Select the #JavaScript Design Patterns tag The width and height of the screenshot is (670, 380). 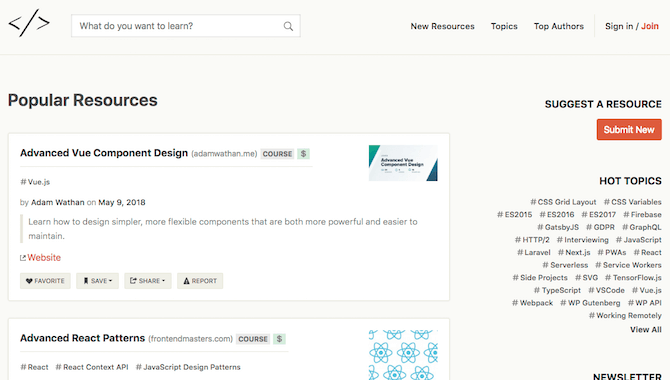click(188, 367)
